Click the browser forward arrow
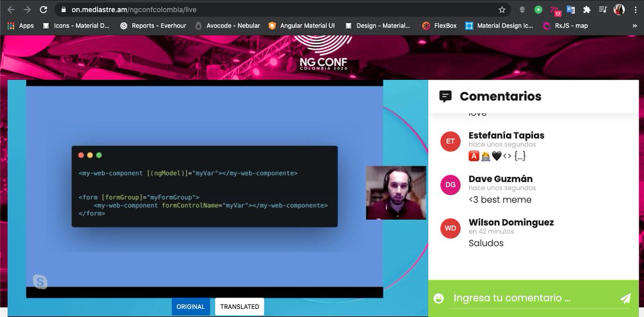The image size is (644, 317). click(27, 10)
